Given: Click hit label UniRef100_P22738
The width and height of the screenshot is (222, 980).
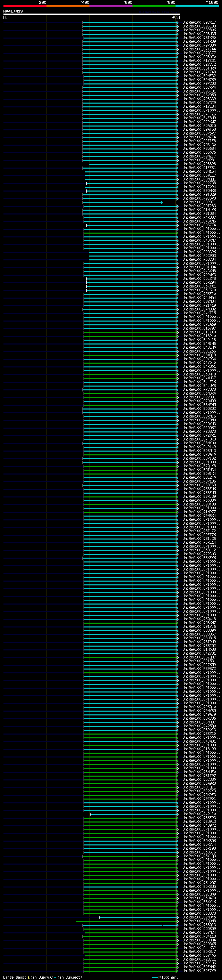Looking at the screenshot, I should point(199,183).
